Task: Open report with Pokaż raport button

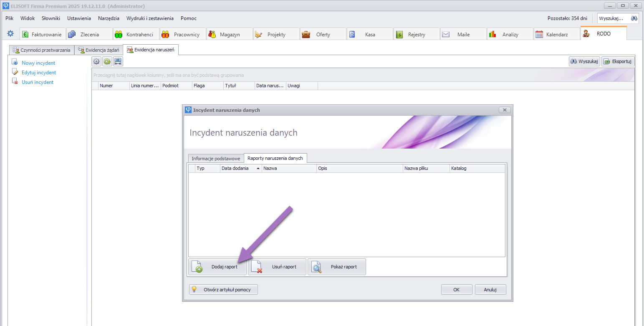Action: [x=337, y=267]
